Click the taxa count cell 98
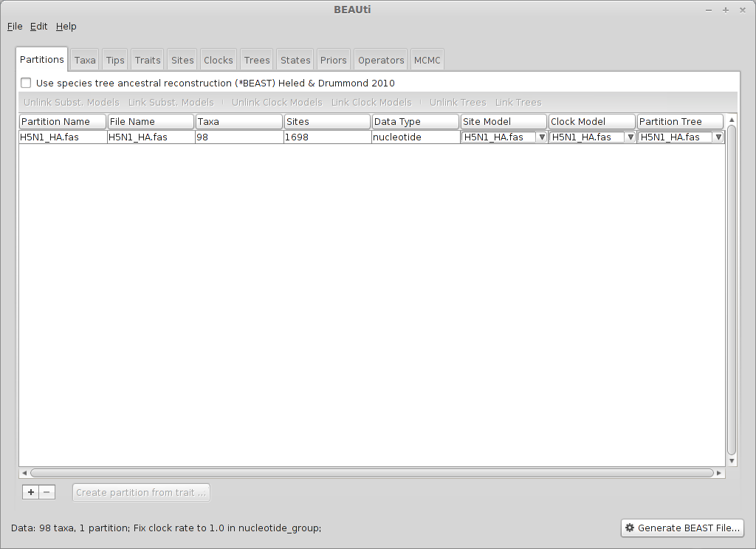Image resolution: width=756 pixels, height=549 pixels. click(x=239, y=137)
